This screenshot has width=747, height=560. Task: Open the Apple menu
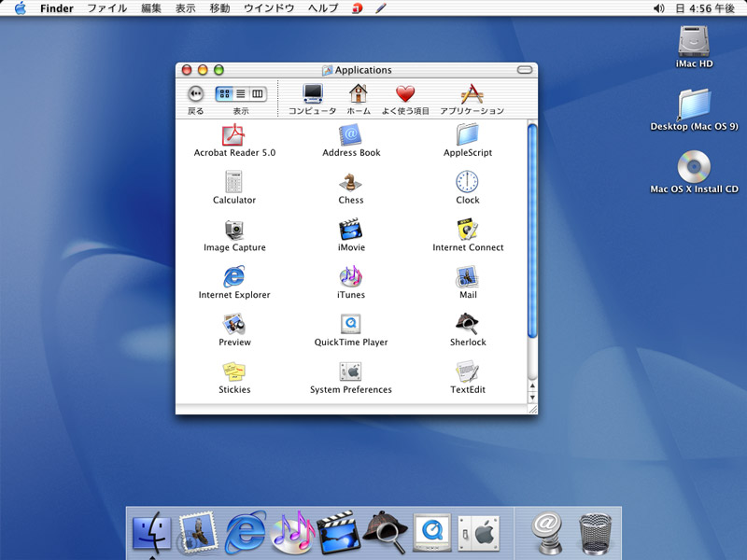click(20, 8)
